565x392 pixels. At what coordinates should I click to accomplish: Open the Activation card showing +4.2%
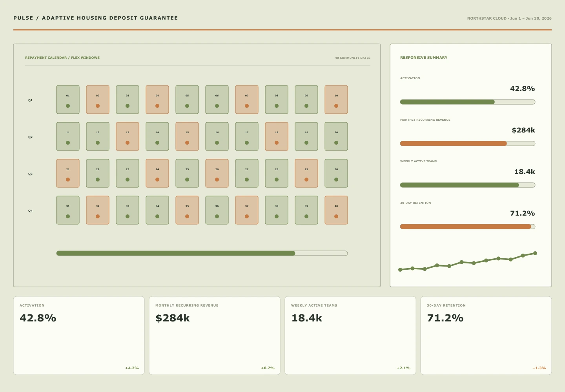(x=79, y=336)
